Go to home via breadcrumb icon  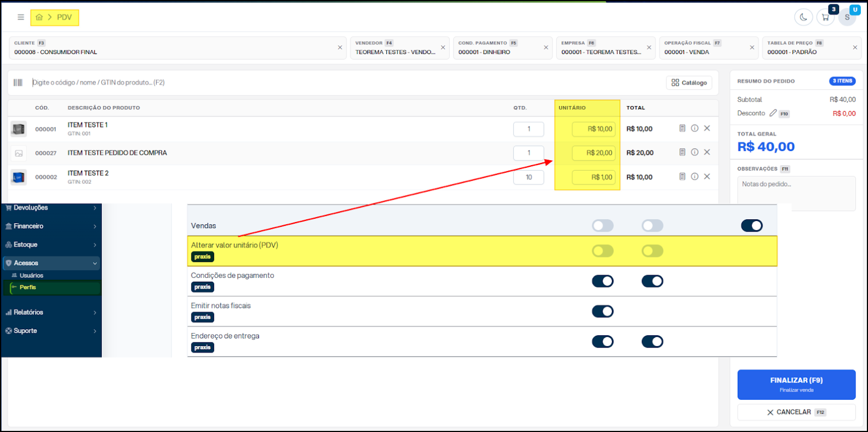pyautogui.click(x=39, y=17)
